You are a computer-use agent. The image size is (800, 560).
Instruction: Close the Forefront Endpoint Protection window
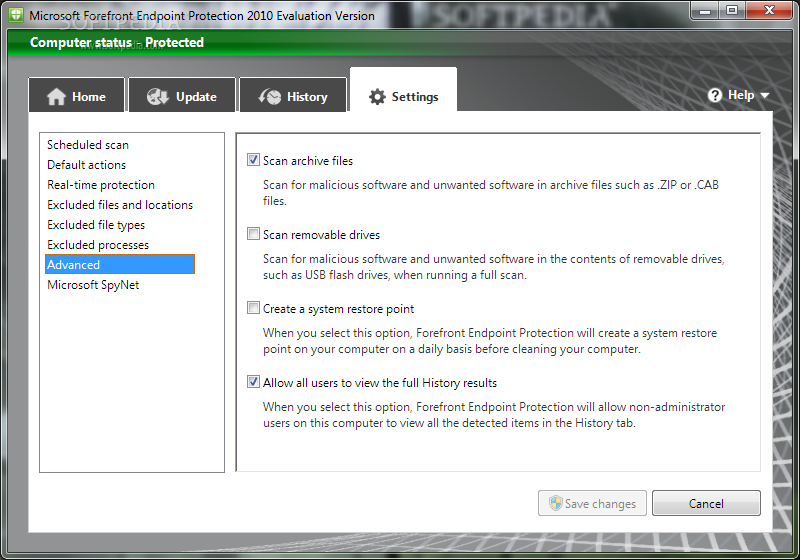[x=769, y=11]
